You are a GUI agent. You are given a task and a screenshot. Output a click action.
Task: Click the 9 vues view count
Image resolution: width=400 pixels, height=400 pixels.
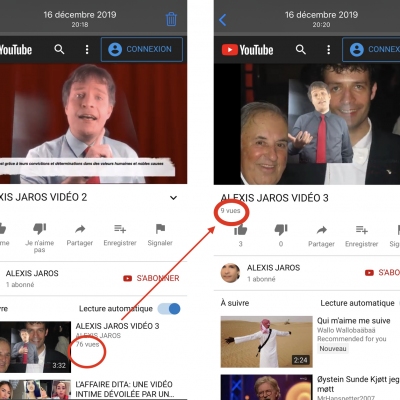[x=230, y=211]
